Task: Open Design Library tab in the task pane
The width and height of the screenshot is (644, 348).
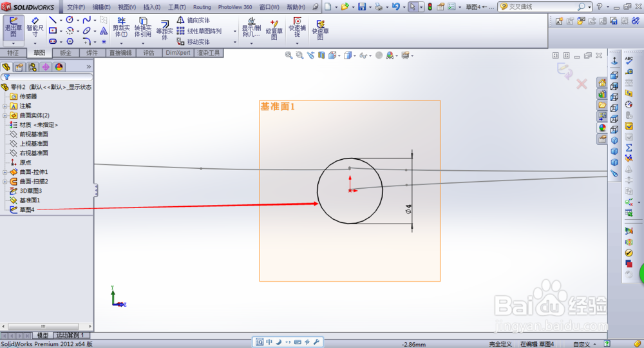Action: [x=601, y=94]
